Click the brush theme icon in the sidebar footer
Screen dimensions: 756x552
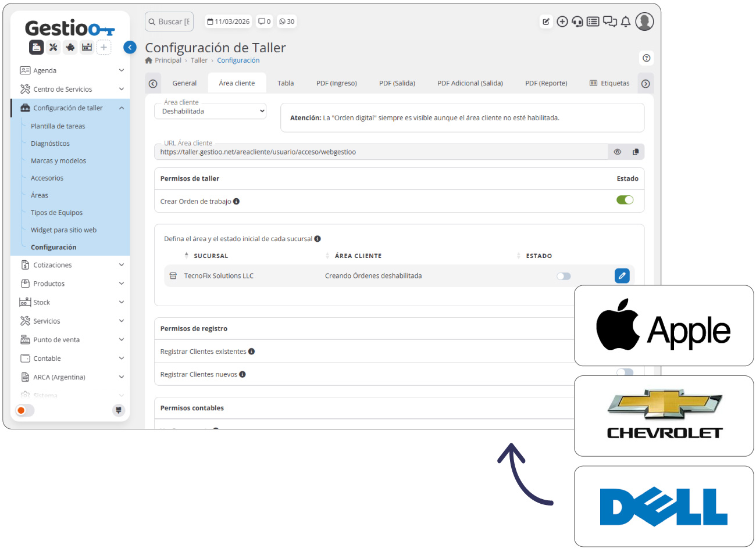[119, 410]
